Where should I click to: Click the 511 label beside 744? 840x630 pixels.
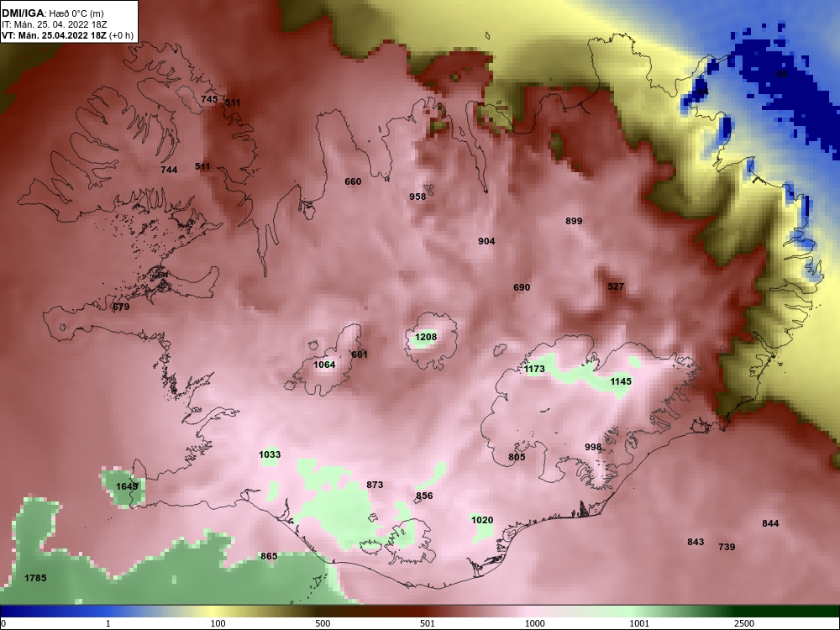pos(202,166)
